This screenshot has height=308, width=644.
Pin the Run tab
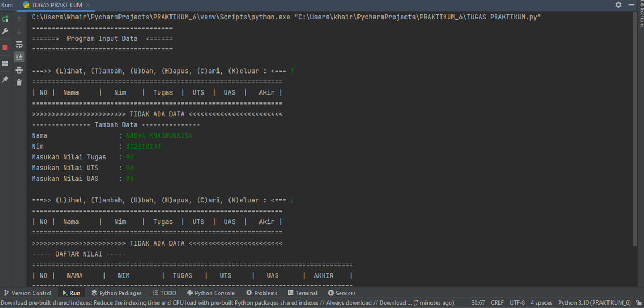tap(5, 79)
